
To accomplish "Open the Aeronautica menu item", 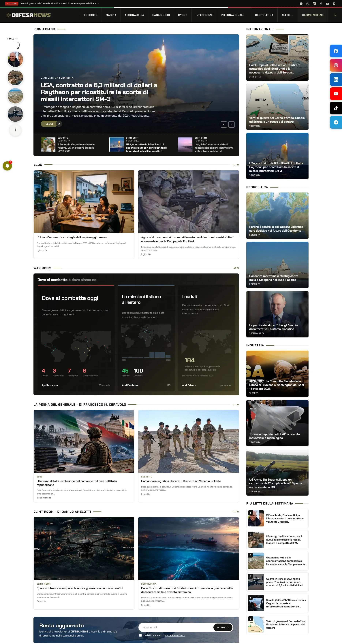I will point(134,15).
